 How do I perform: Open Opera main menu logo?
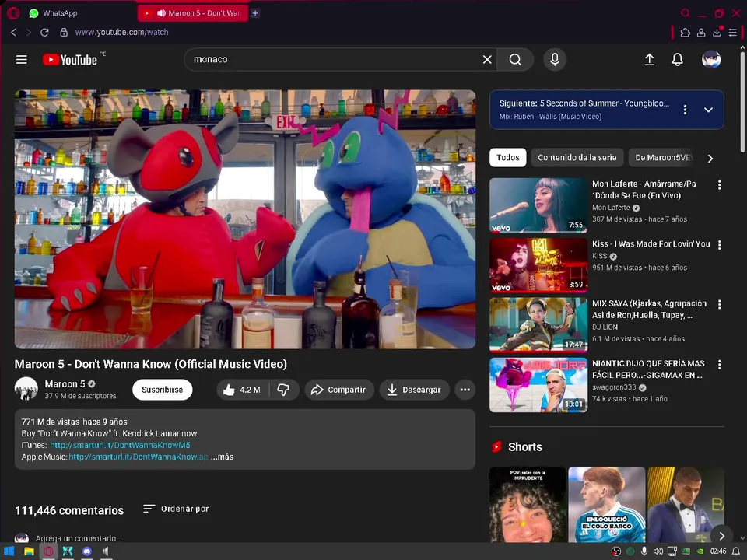point(13,13)
